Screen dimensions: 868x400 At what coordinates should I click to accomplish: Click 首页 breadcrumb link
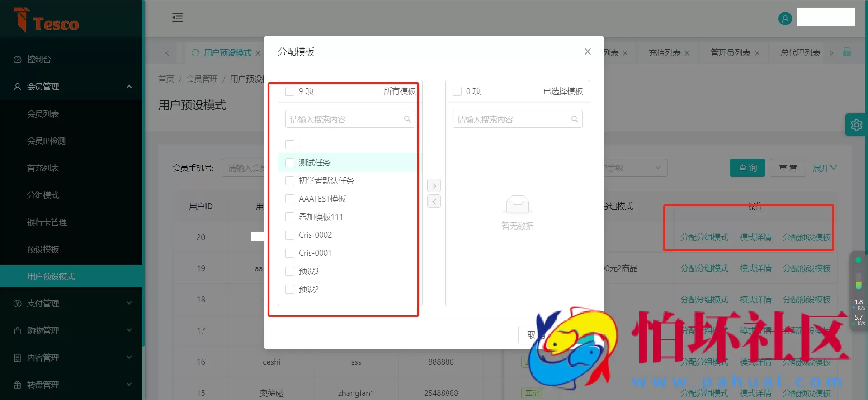tap(166, 79)
